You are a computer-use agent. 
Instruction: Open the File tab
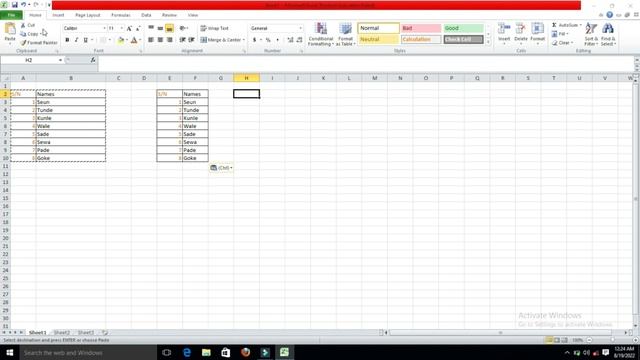[11, 15]
